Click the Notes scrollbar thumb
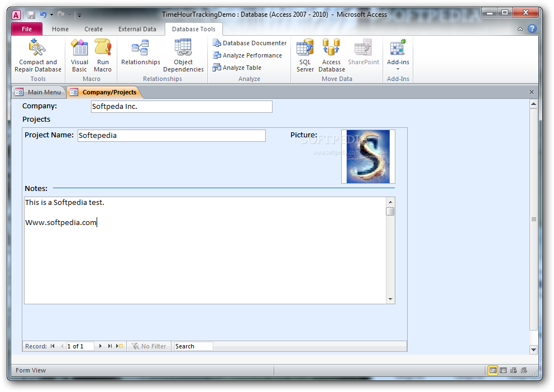554x392 pixels. tap(390, 211)
